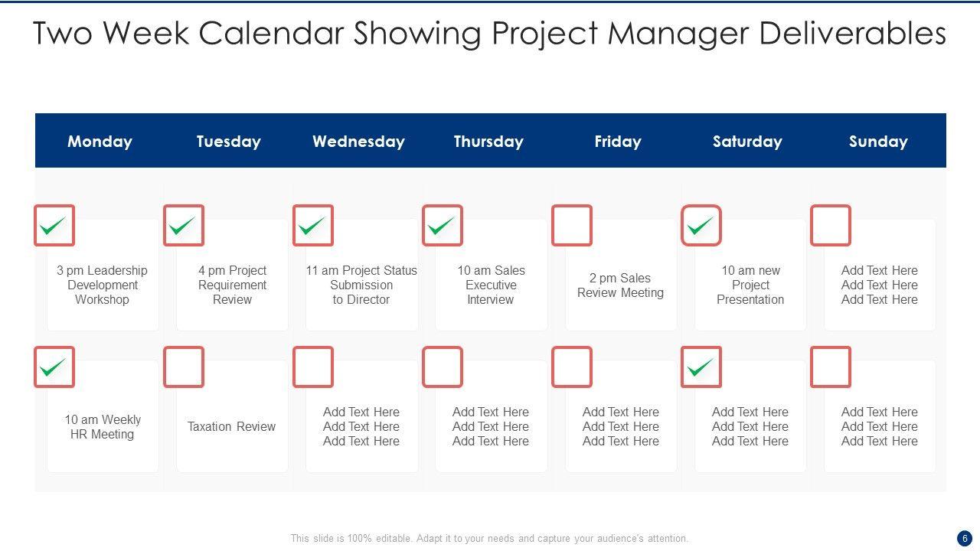Uncheck the 10 am Weekly HR Meeting box
This screenshot has width=980, height=551.
[54, 367]
